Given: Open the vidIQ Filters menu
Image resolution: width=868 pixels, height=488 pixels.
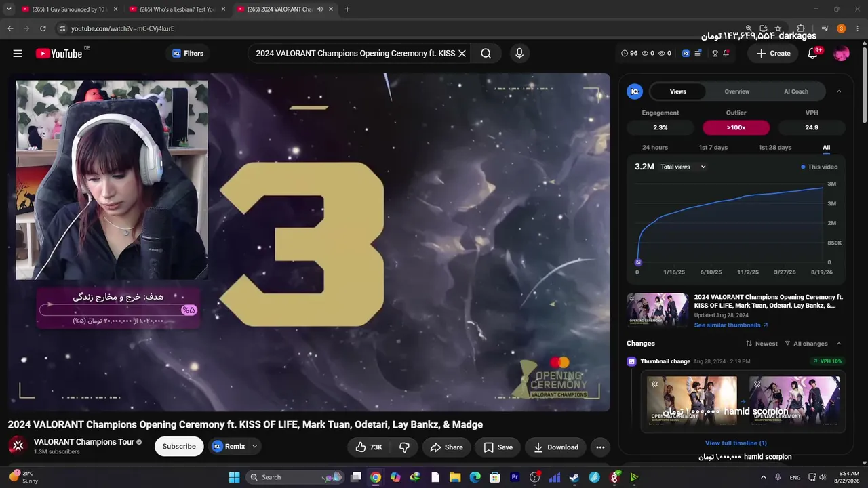Looking at the screenshot, I should [x=188, y=54].
